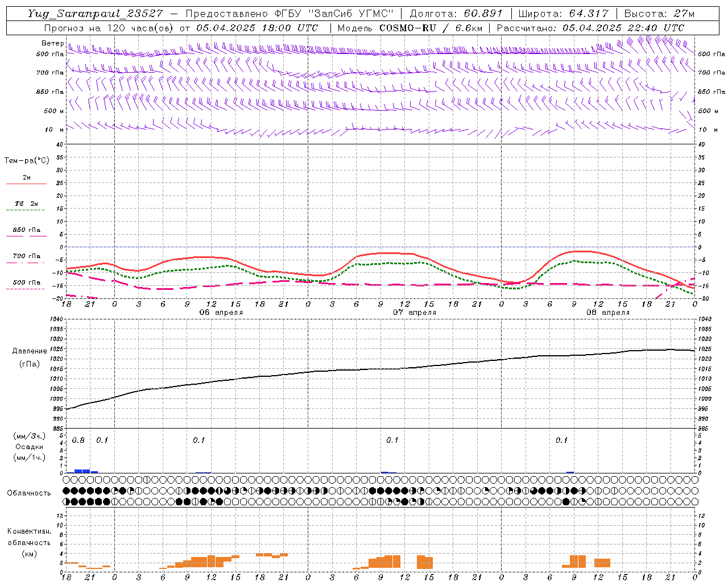This screenshot has height=582, width=728.
Task: Click the (мм/1ч.) precipitation unit label
Action: point(29,458)
